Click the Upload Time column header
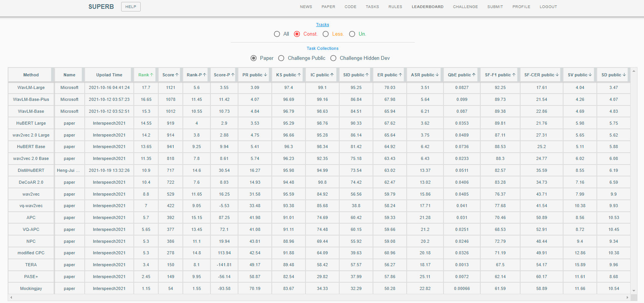This screenshot has width=644, height=303. pyautogui.click(x=109, y=75)
